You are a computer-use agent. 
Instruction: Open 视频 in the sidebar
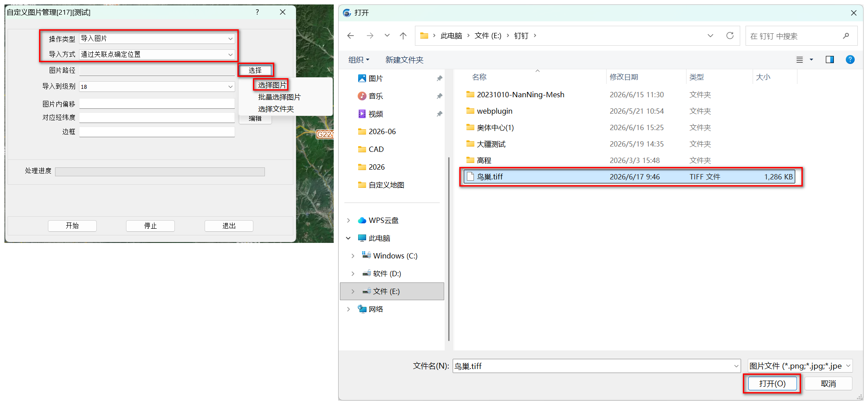pos(375,114)
